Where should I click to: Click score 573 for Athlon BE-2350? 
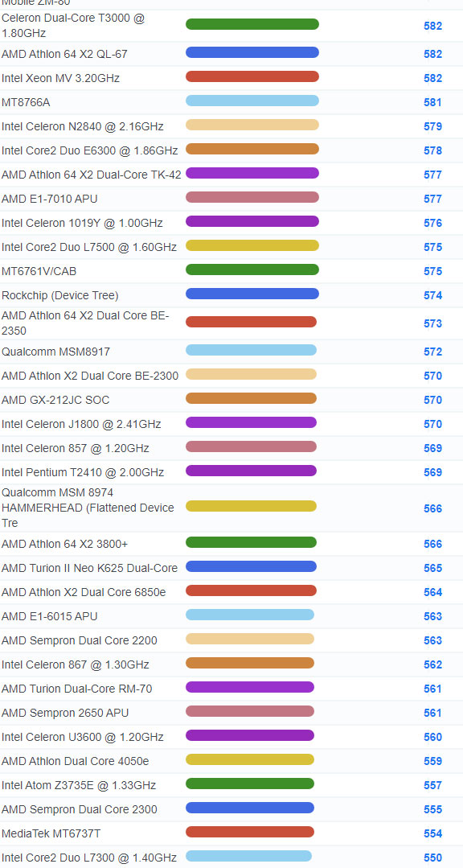click(x=432, y=323)
